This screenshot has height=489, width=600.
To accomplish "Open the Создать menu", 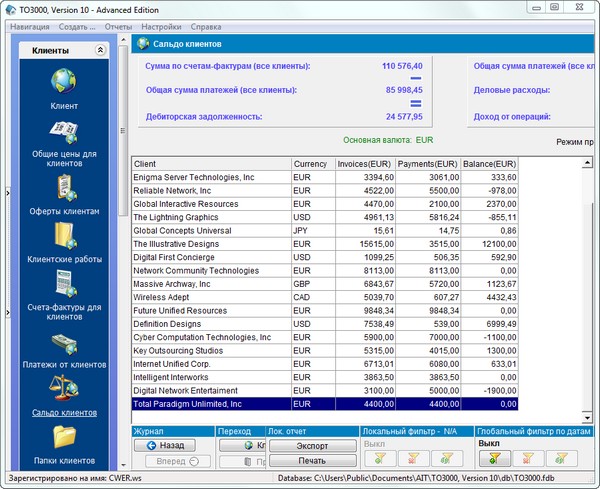I will pyautogui.click(x=77, y=26).
